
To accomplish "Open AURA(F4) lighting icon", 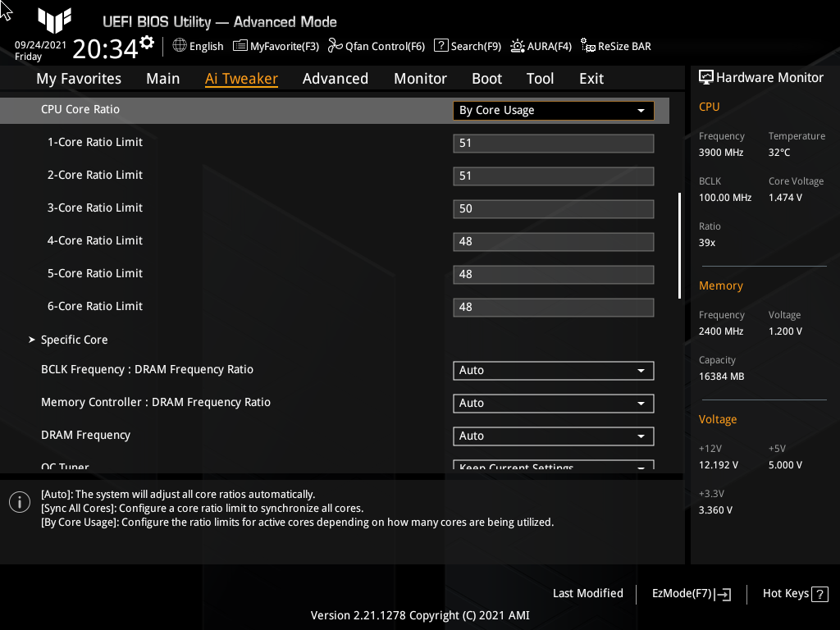I will pyautogui.click(x=517, y=46).
